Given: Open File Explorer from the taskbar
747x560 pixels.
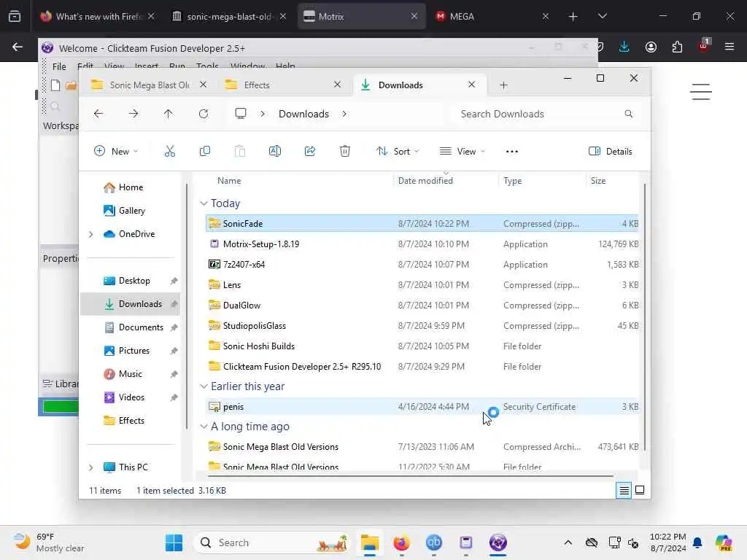Looking at the screenshot, I should click(370, 542).
